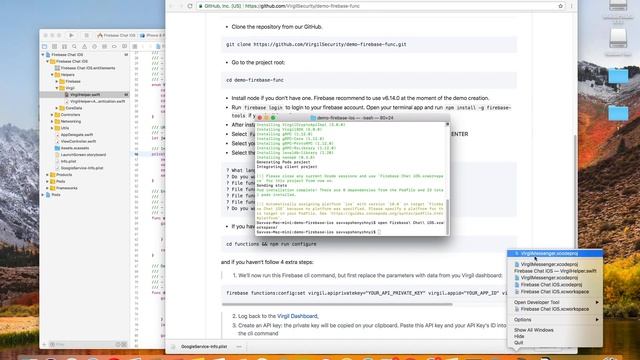Select the VirgilHelper.swift file in navigator
The height and width of the screenshot is (360, 640).
coord(85,95)
